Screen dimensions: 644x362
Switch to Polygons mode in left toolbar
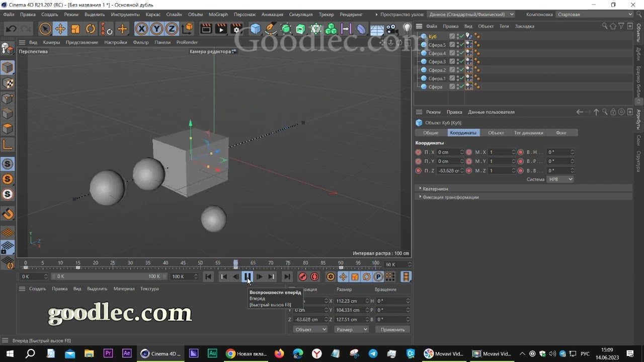(x=8, y=129)
